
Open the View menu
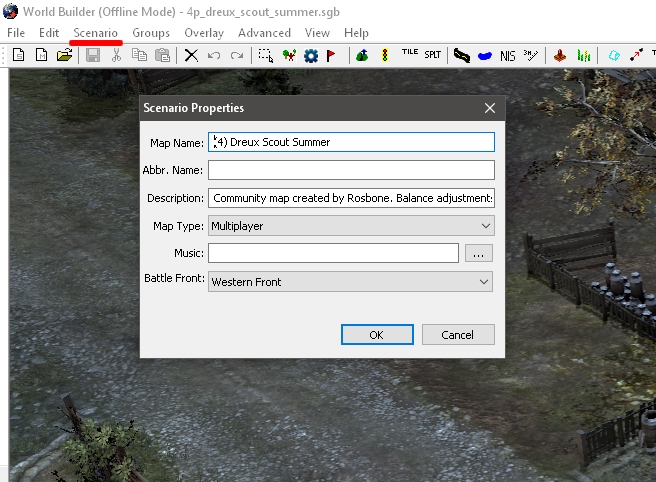(317, 33)
